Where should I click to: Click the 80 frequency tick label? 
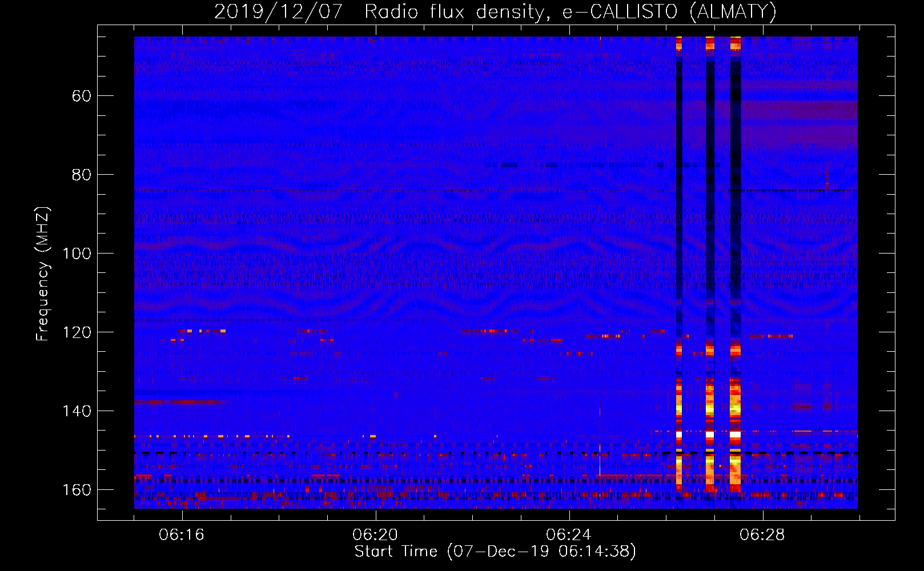pos(81,175)
